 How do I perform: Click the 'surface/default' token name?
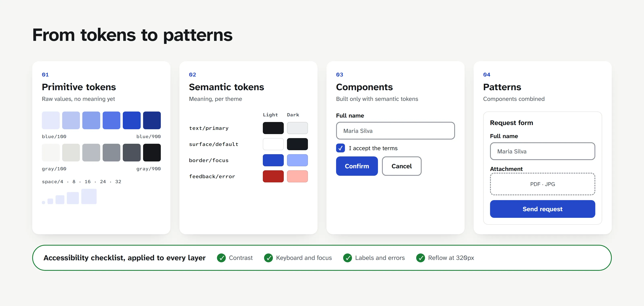click(x=214, y=144)
